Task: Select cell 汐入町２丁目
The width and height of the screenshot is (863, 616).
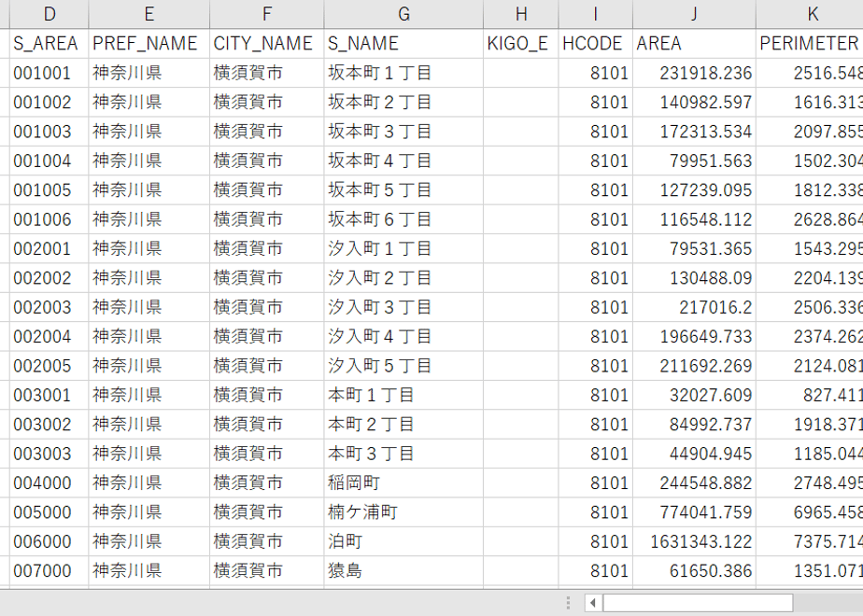Action: click(403, 278)
